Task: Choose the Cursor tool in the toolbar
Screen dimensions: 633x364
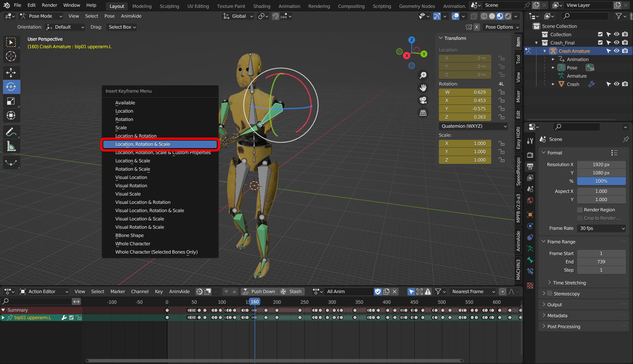Action: click(11, 57)
